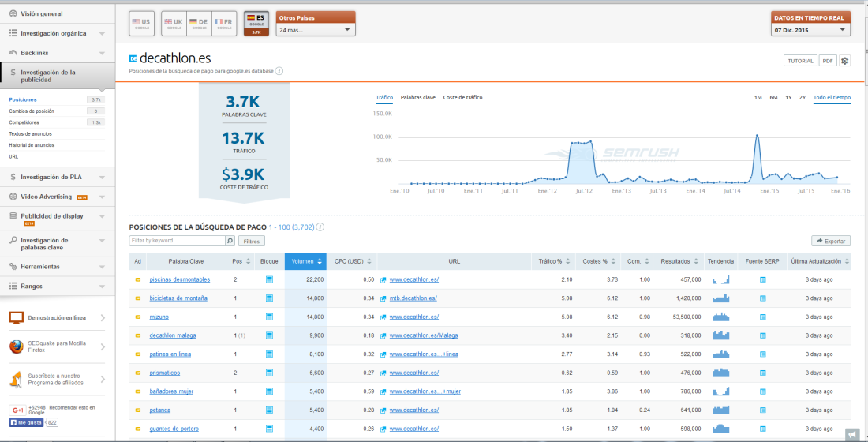Click the TUTORIAL button
This screenshot has width=868, height=442.
click(800, 61)
